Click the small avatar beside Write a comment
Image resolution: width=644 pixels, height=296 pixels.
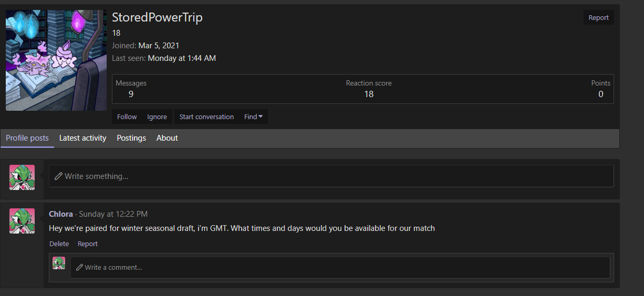click(x=59, y=263)
